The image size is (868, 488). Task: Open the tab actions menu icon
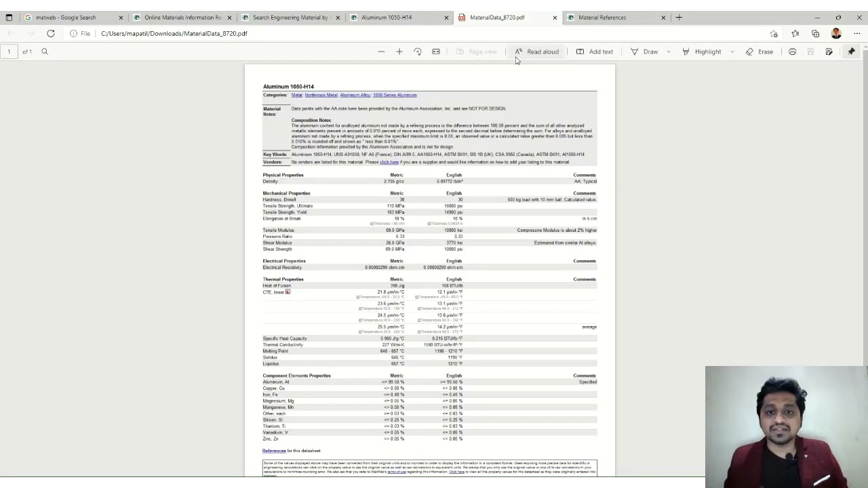pos(9,18)
